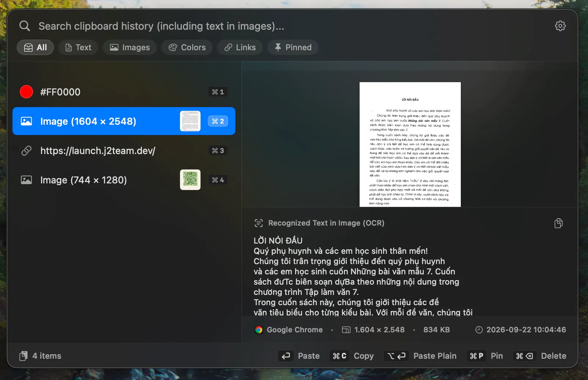This screenshot has height=380, width=588.
Task: Click the magnifying glass search icon
Action: 25,26
